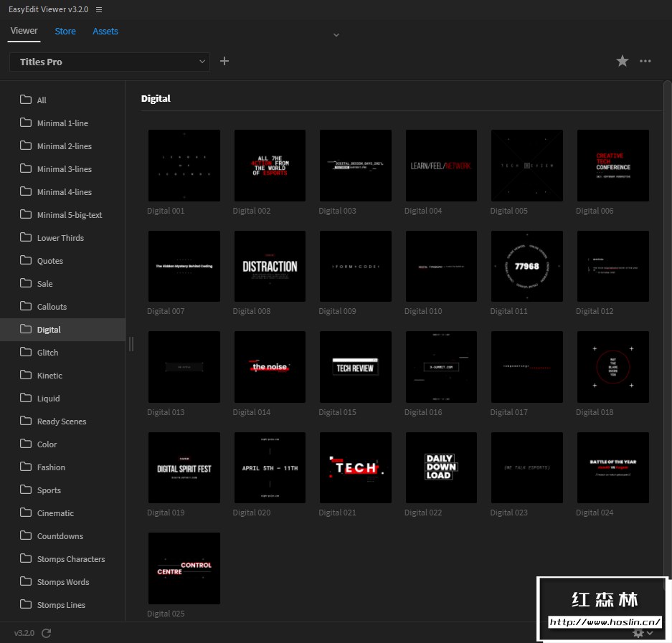Click the sidebar resize handle
Screen dimensions: 672x643
pyautogui.click(x=131, y=344)
